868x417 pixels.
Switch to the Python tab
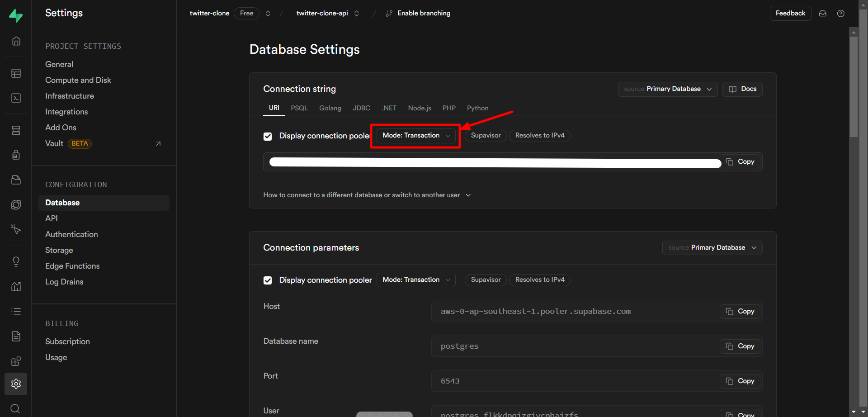click(x=477, y=108)
